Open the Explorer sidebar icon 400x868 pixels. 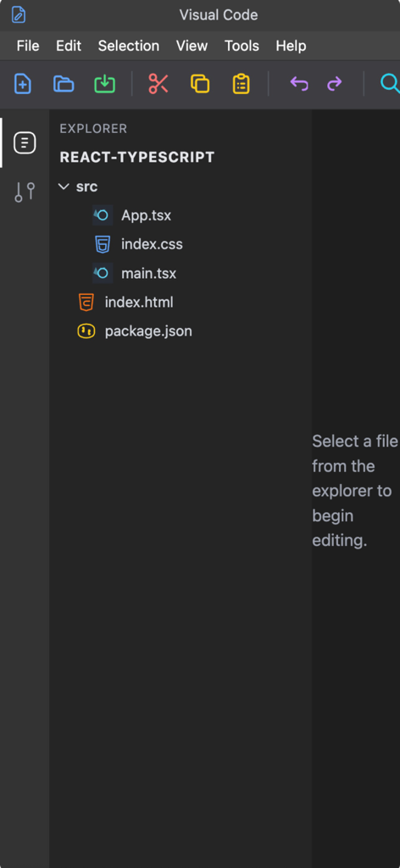coord(25,143)
